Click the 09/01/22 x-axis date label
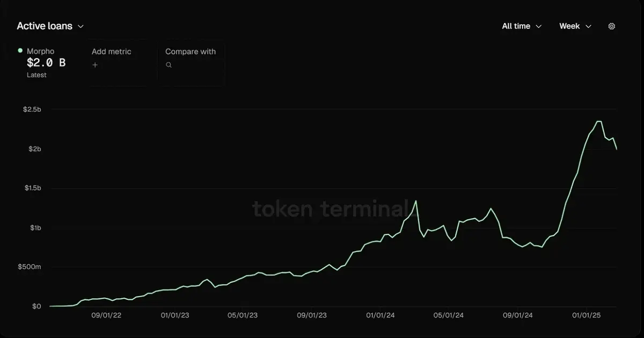 click(x=106, y=315)
